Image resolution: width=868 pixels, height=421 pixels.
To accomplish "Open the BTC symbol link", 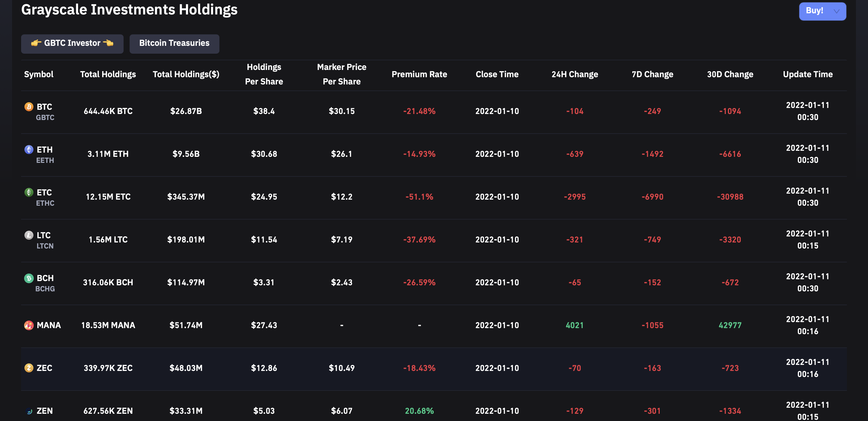I will pos(44,107).
